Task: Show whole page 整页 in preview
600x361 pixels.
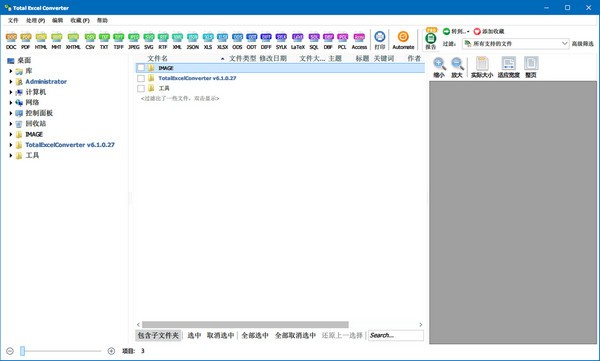Action: coord(531,68)
